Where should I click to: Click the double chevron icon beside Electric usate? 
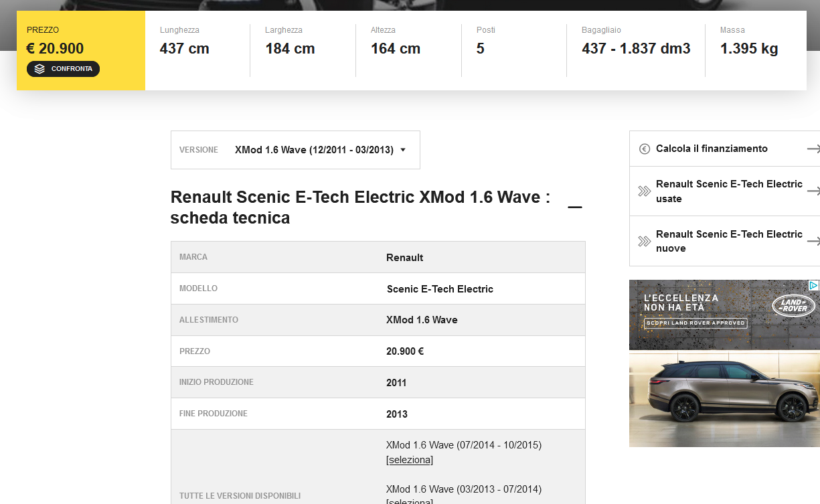(645, 191)
